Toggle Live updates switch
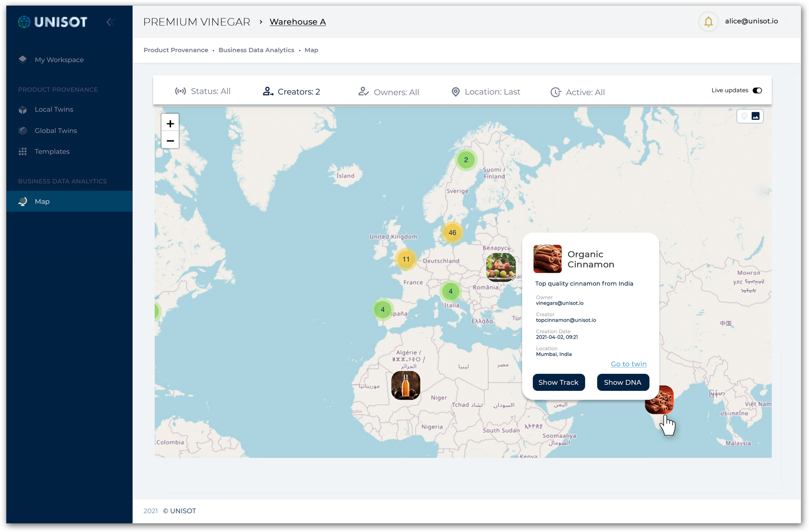This screenshot has height=532, width=809. coord(757,91)
